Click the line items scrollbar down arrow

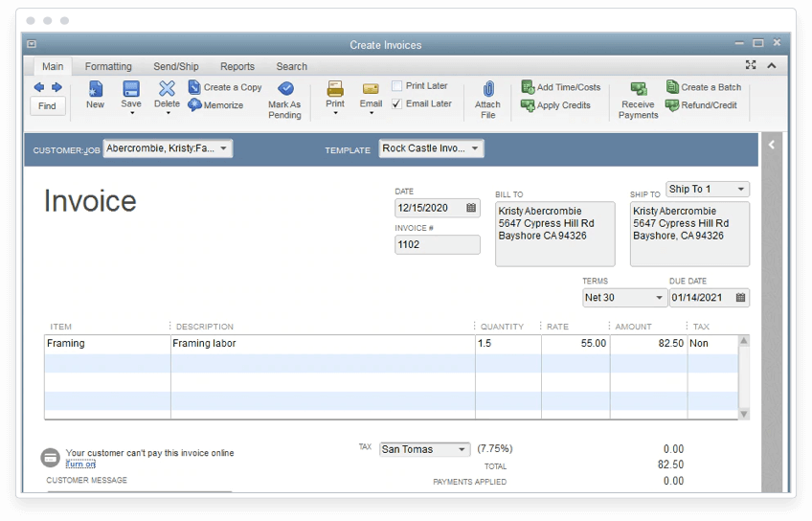tap(744, 414)
